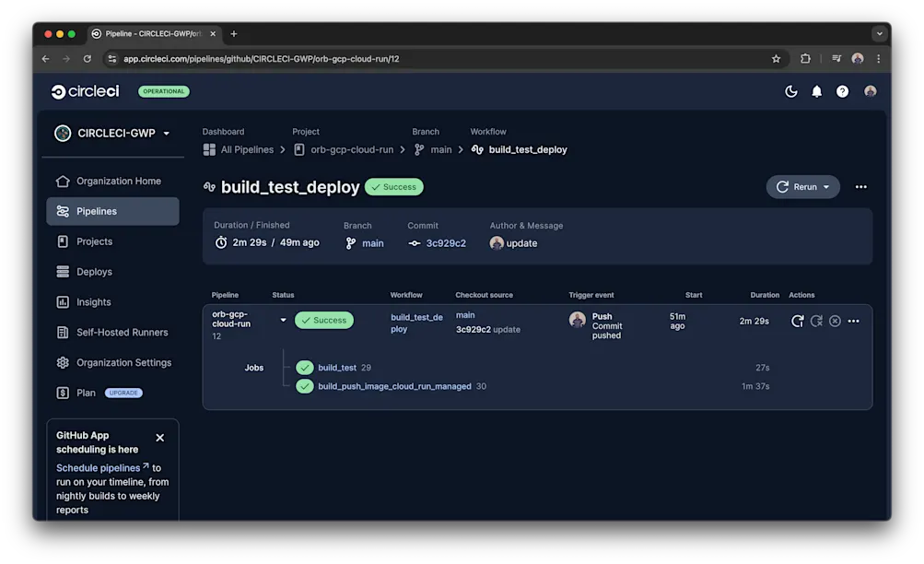The image size is (924, 564).
Task: Click the site info icon in address bar
Action: (112, 59)
